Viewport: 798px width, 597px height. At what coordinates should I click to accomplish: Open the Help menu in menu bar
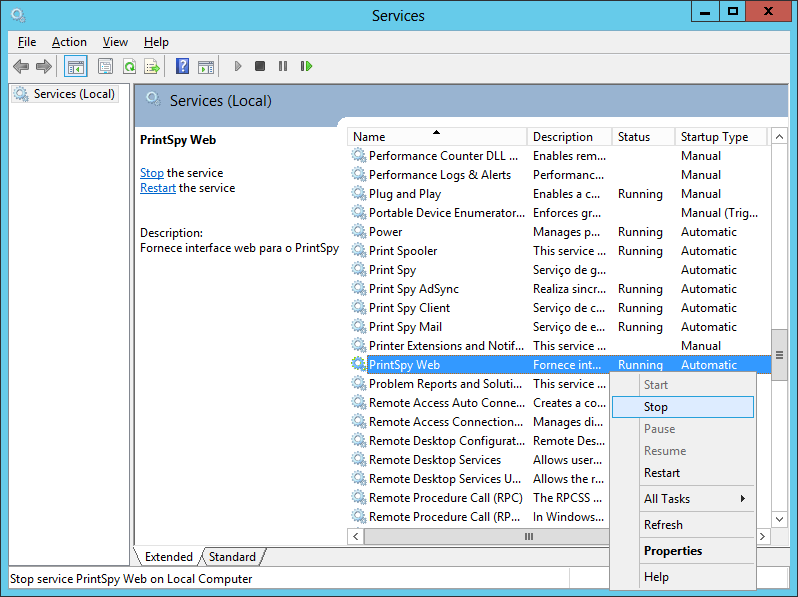point(156,42)
